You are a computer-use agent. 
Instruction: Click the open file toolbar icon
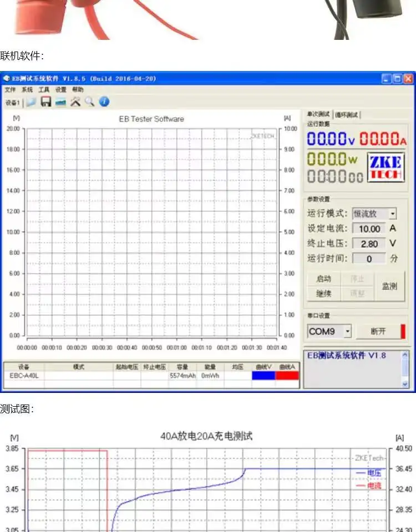point(32,102)
